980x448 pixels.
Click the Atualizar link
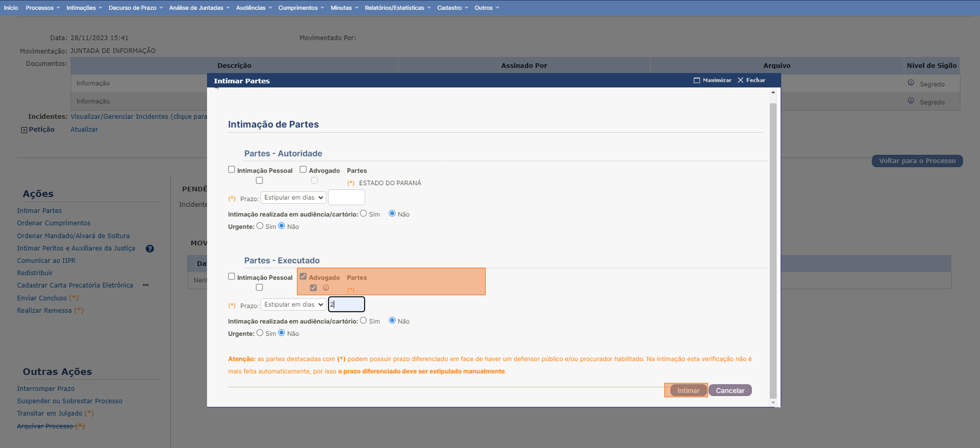point(84,129)
